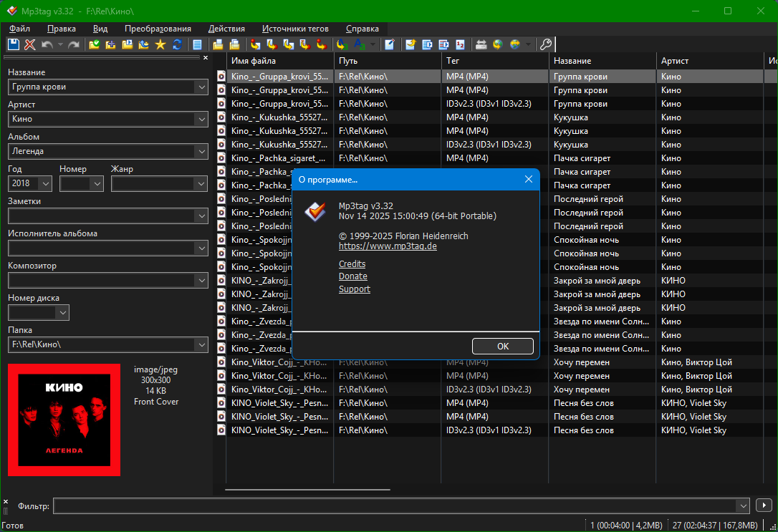
Task: Open options via the wrench icon
Action: click(545, 44)
